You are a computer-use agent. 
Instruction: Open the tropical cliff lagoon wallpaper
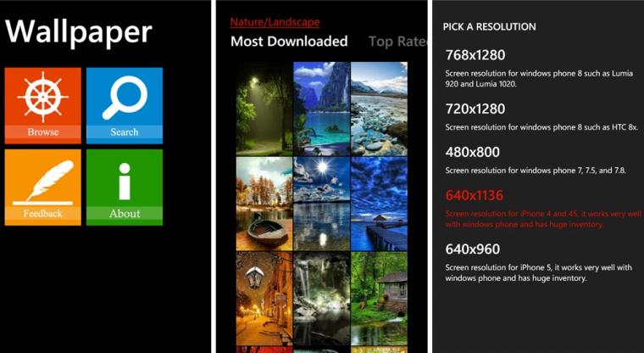tap(322, 109)
